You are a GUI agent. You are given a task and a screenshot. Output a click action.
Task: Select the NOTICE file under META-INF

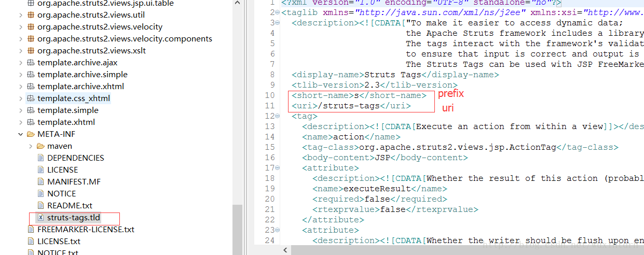(x=61, y=194)
